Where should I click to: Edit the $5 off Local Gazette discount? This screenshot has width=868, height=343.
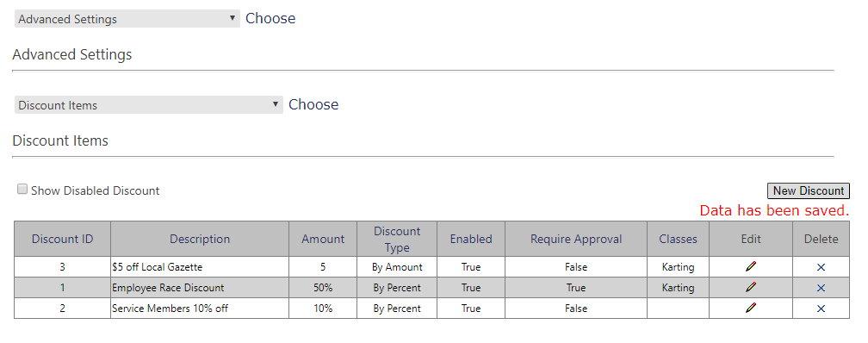tap(751, 266)
